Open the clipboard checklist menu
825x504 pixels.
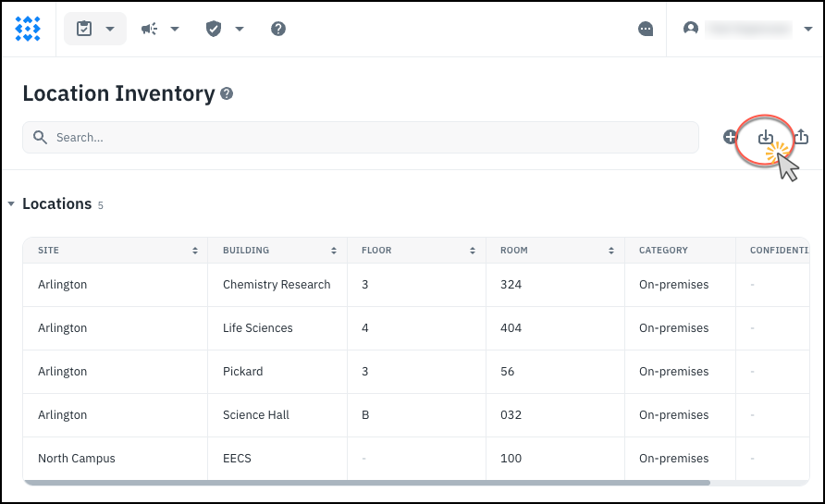click(x=94, y=29)
